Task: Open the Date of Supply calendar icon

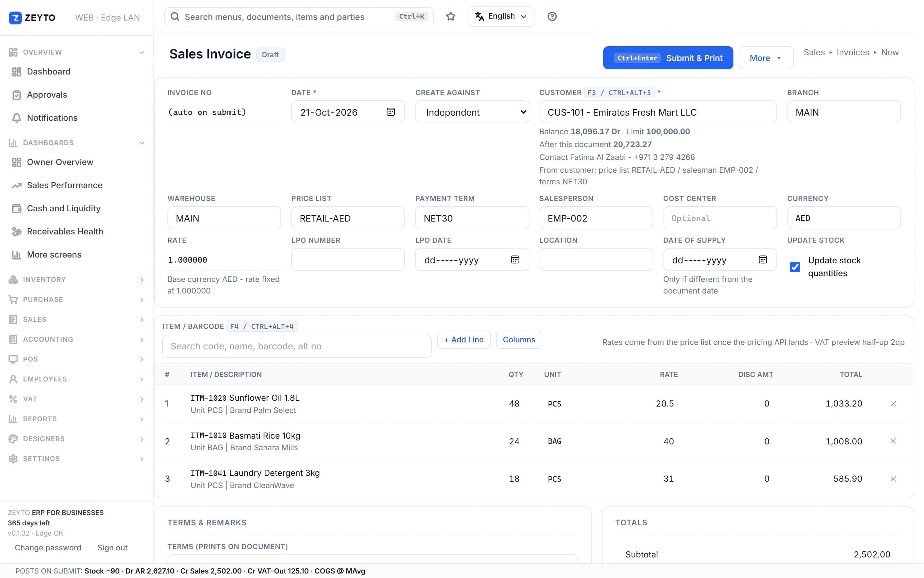Action: (x=763, y=259)
